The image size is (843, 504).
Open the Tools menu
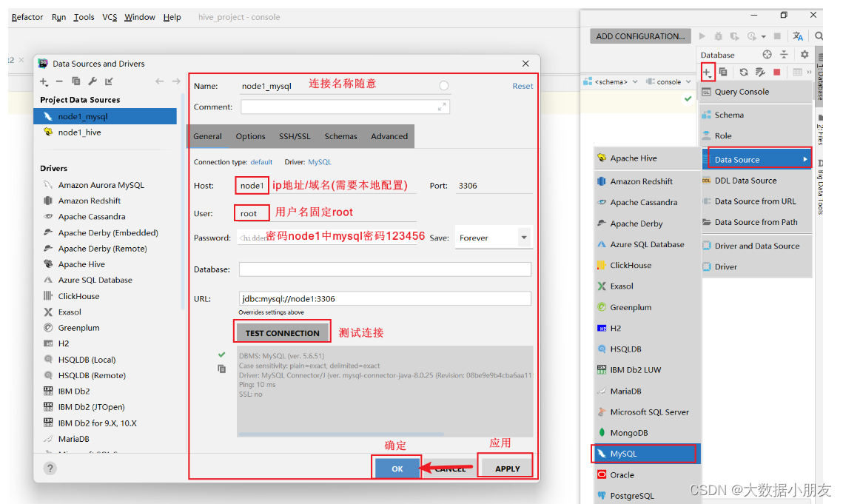coord(84,17)
